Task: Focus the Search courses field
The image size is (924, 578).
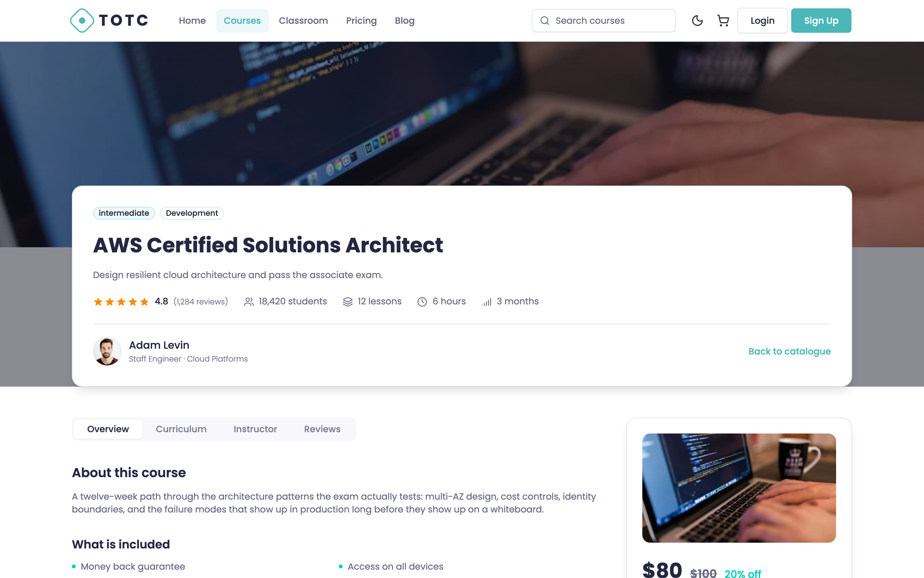Action: [x=604, y=21]
